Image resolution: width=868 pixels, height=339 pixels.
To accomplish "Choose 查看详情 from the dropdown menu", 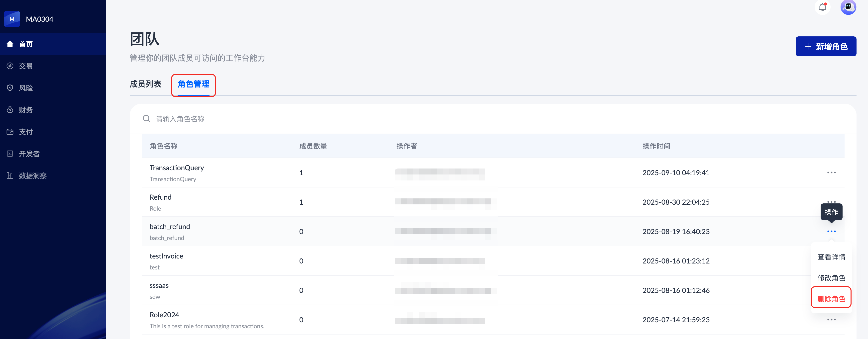I will pos(831,257).
